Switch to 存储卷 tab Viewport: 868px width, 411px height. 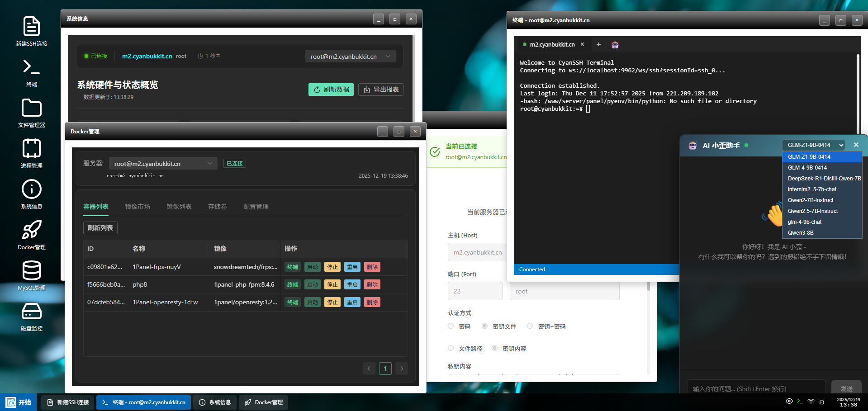218,207
